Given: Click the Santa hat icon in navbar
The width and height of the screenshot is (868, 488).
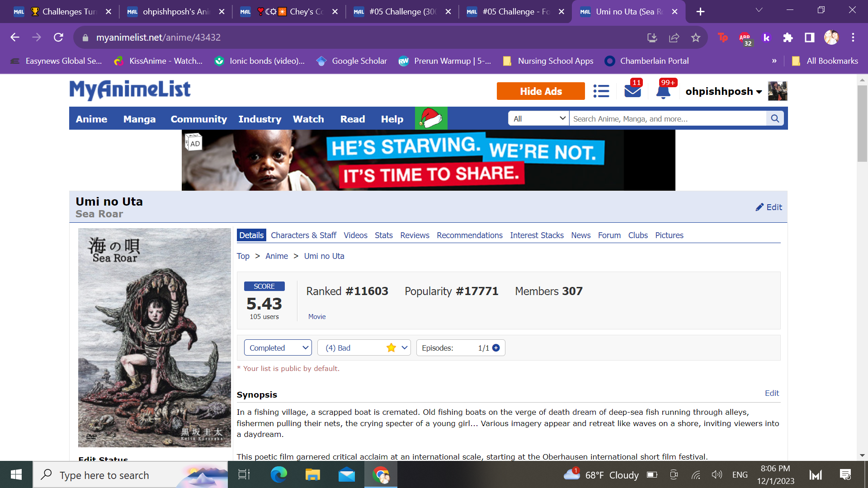Looking at the screenshot, I should [431, 118].
